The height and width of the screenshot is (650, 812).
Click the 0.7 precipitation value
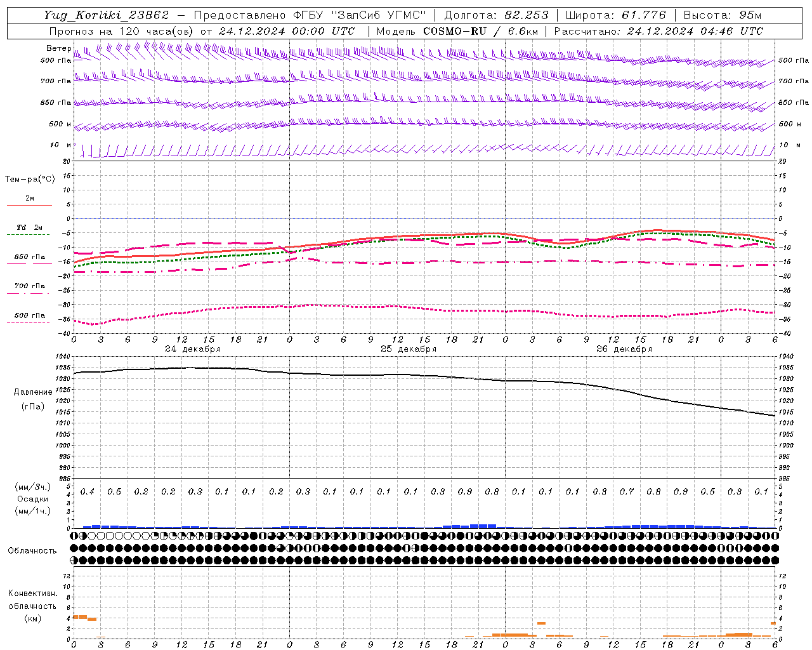626,492
